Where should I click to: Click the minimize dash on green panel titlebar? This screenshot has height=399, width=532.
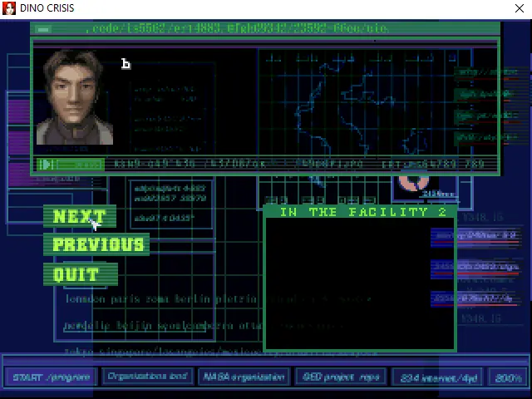43,30
